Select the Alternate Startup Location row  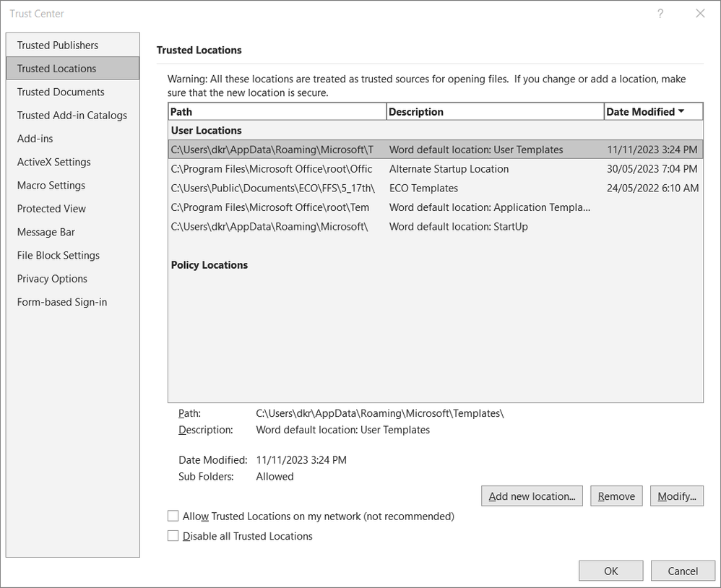pos(449,169)
